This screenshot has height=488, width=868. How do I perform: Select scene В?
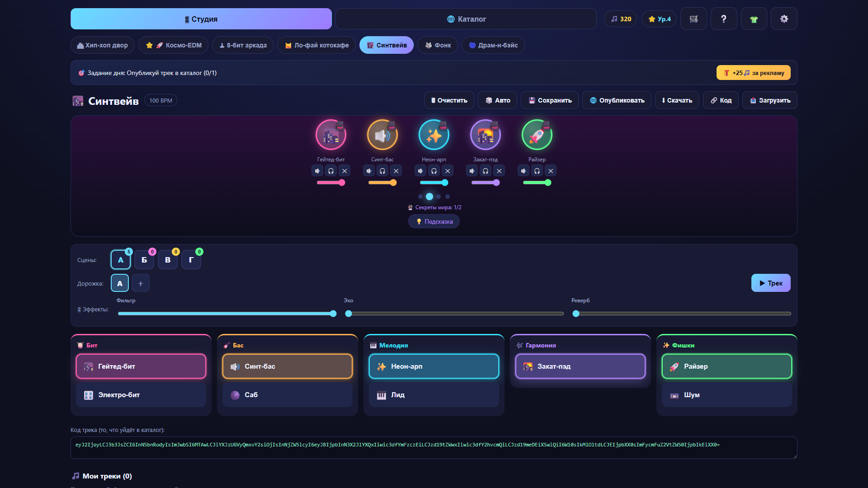click(168, 260)
